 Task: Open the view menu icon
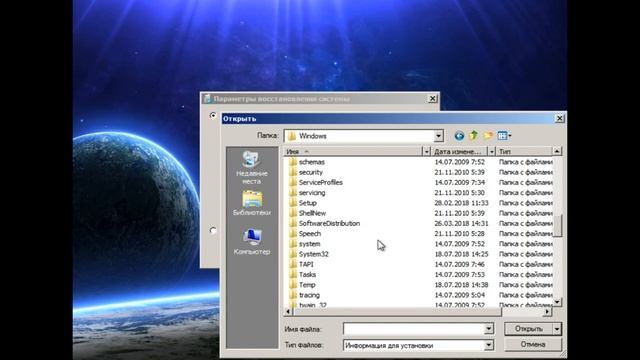coord(504,136)
